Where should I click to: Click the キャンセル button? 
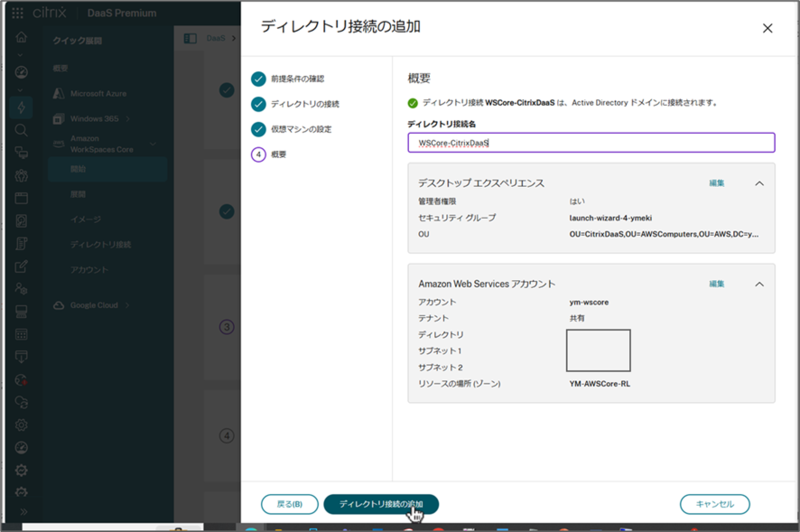pos(715,504)
